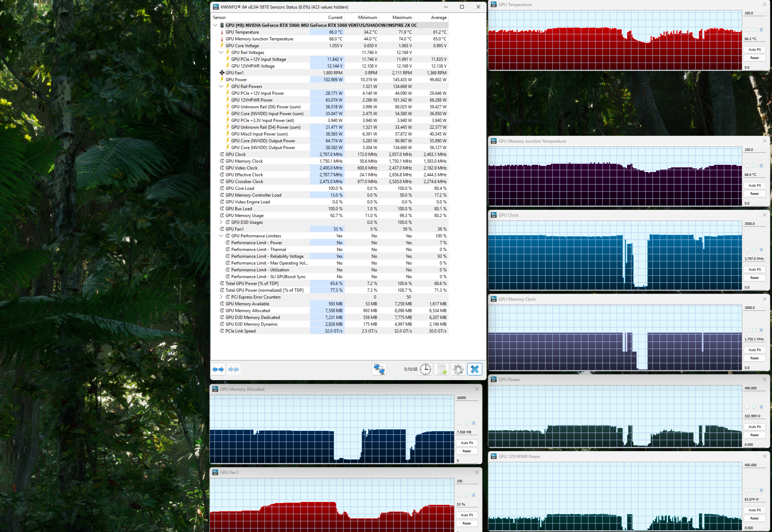The height and width of the screenshot is (532, 772).
Task: Click the 100.0 max value field of GPU Temperature
Action: pyautogui.click(x=754, y=13)
